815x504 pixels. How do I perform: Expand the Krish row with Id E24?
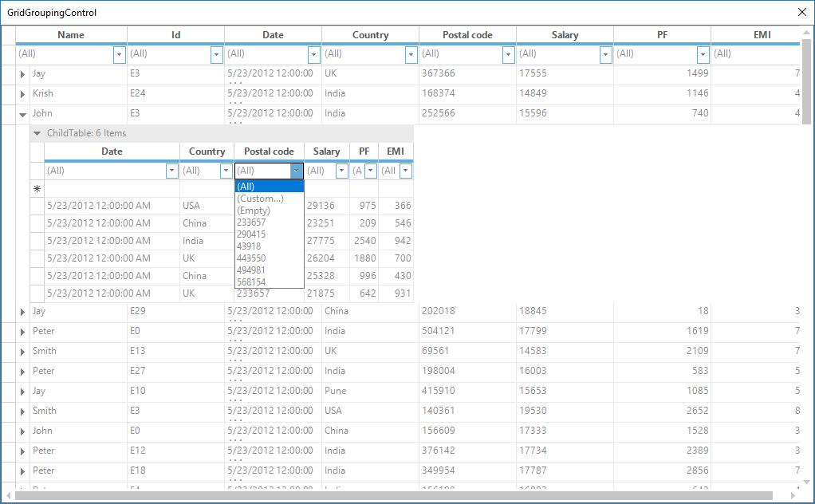point(22,94)
